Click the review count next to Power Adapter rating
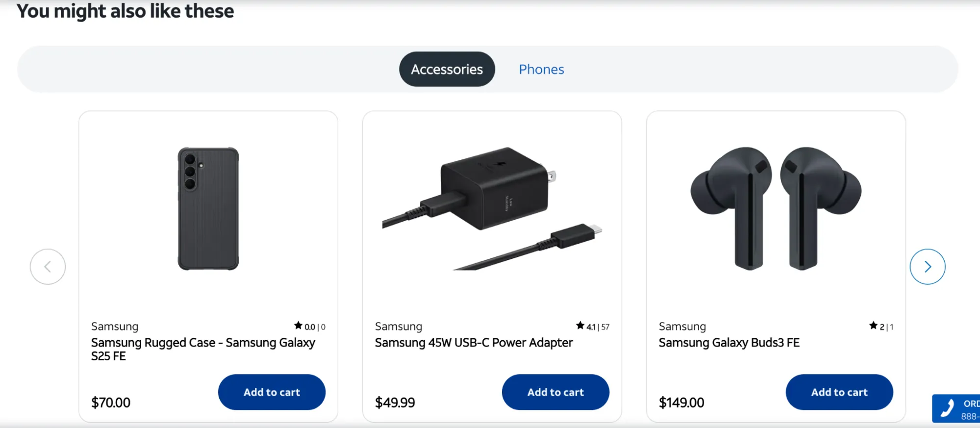This screenshot has height=428, width=980. (x=604, y=326)
